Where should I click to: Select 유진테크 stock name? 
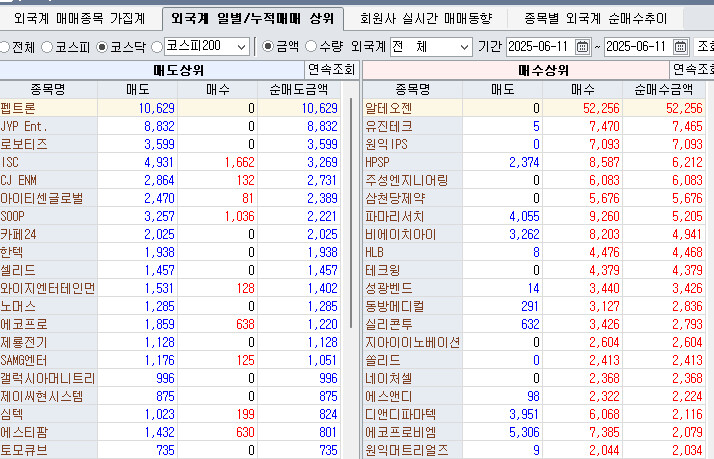point(388,126)
